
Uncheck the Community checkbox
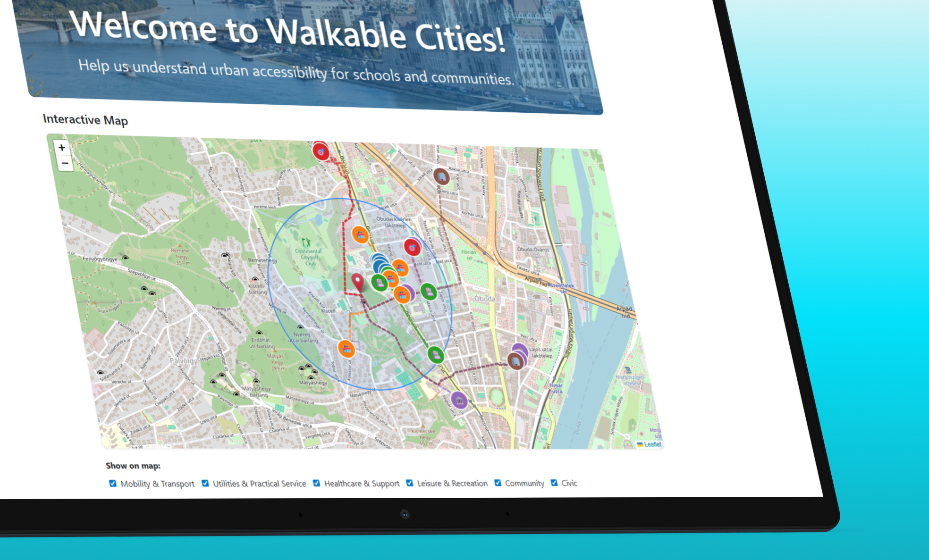tap(498, 483)
